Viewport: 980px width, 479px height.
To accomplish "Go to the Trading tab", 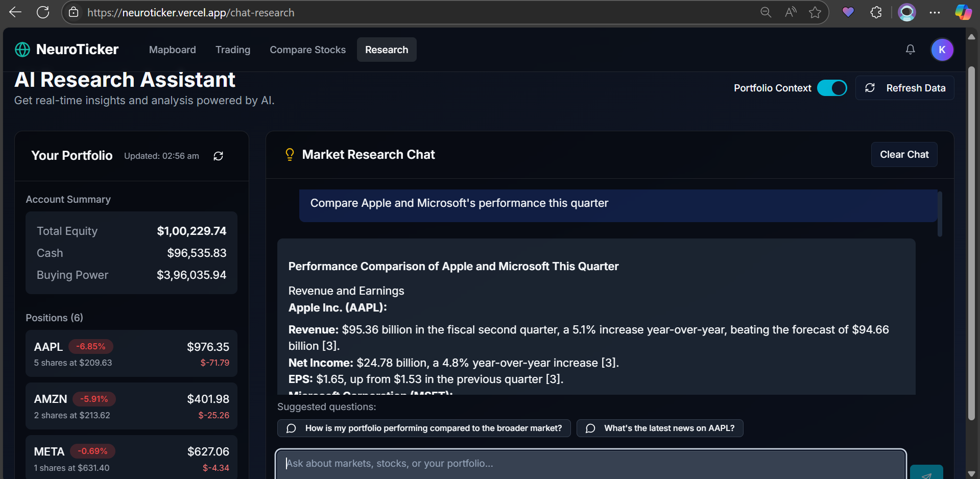I will [x=233, y=50].
